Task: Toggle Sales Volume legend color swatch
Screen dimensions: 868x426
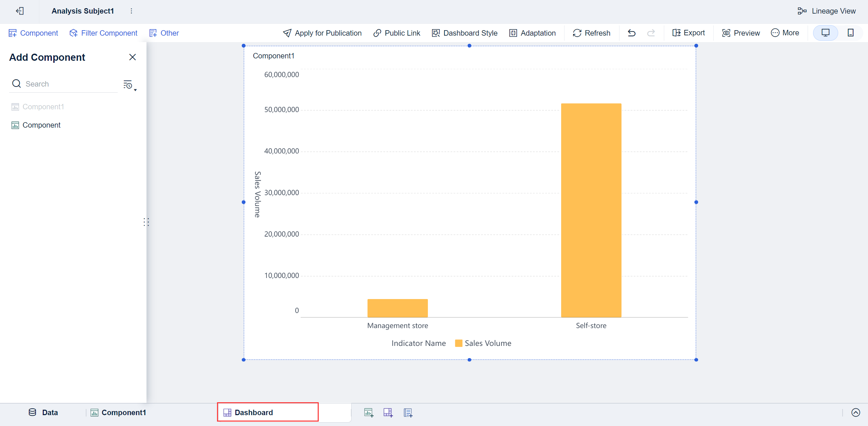Action: pos(458,343)
